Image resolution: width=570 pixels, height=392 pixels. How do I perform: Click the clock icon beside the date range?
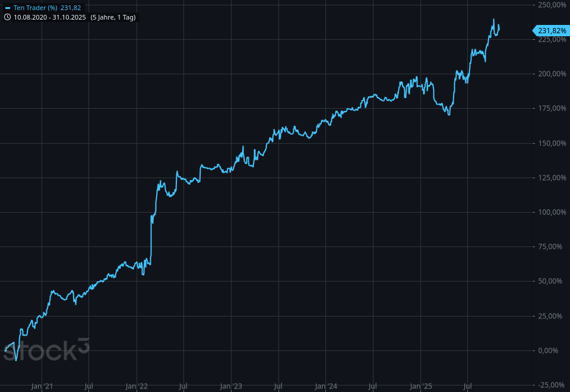(7, 17)
